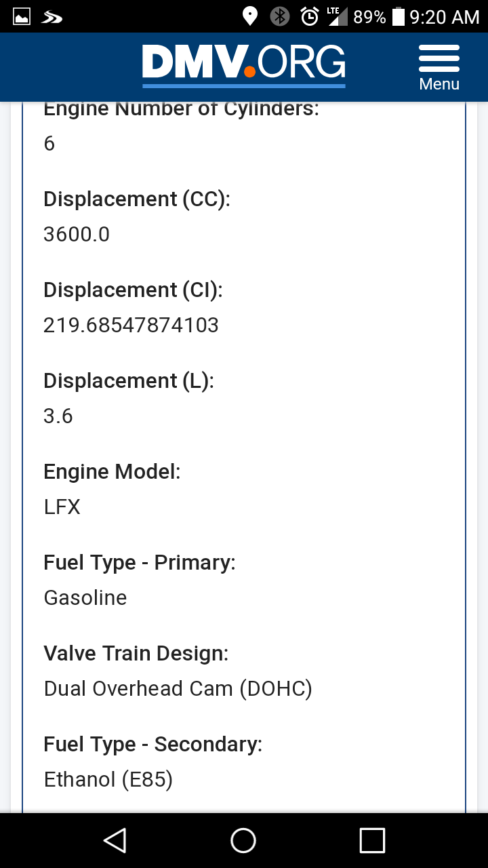Tap the Displacement (CC) value 3600.0

pyautogui.click(x=77, y=235)
